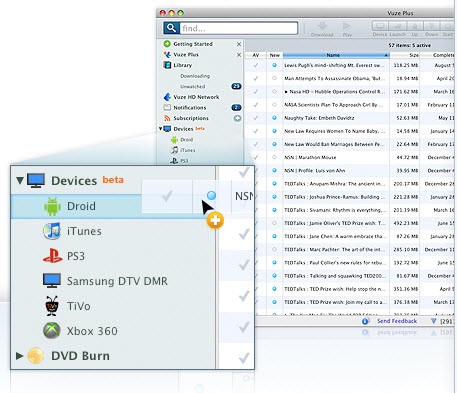This screenshot has height=393, width=457.
Task: Click the Download toolbar button
Action: 322,30
